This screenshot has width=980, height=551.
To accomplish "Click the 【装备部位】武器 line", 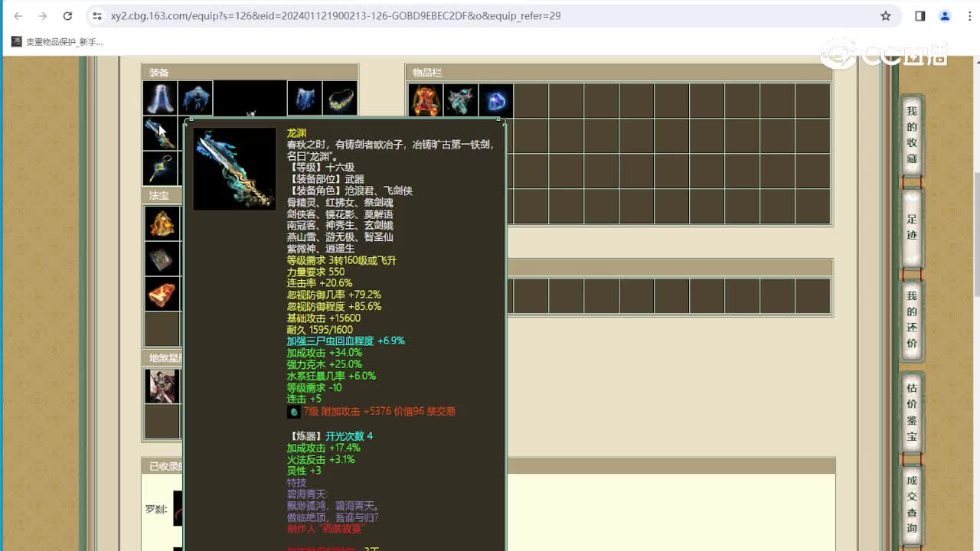I will tap(325, 179).
